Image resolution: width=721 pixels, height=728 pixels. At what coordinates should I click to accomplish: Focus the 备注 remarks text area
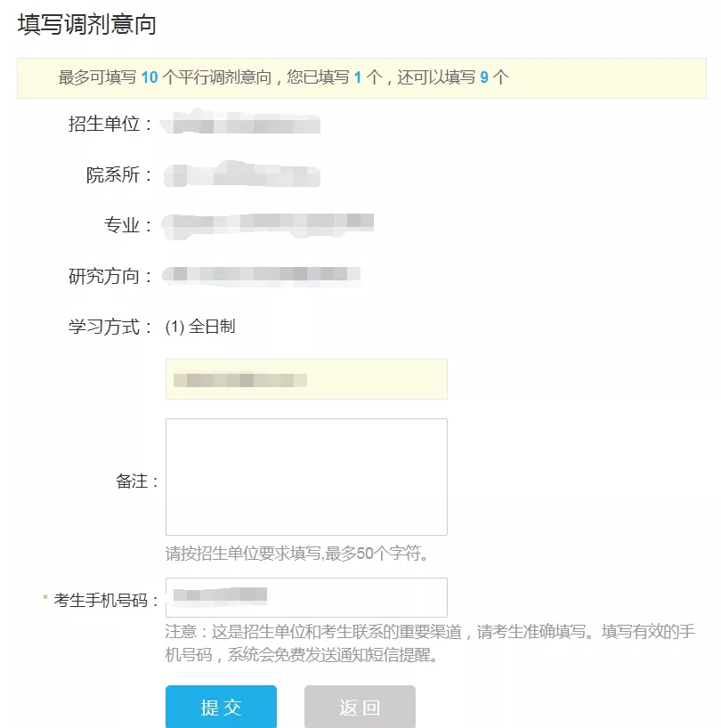tap(306, 476)
